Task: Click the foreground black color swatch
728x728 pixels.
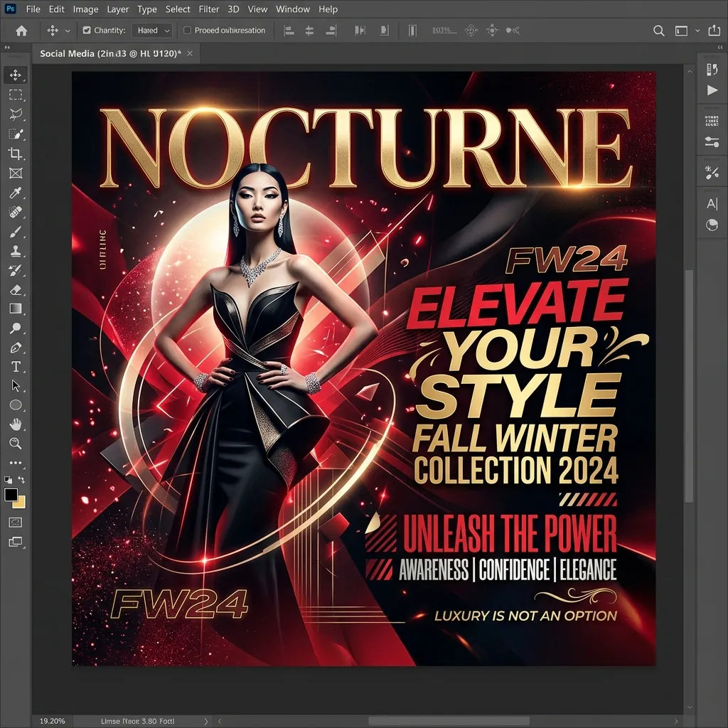Action: coord(11,495)
